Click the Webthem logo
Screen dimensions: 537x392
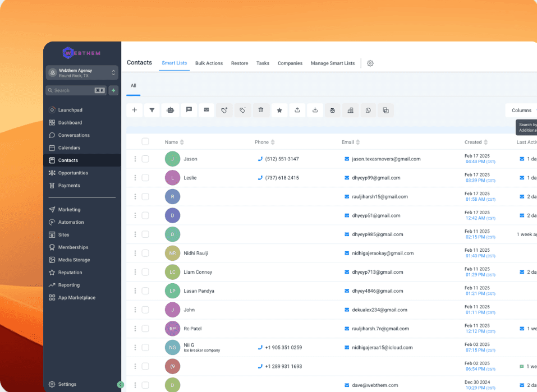pos(81,53)
